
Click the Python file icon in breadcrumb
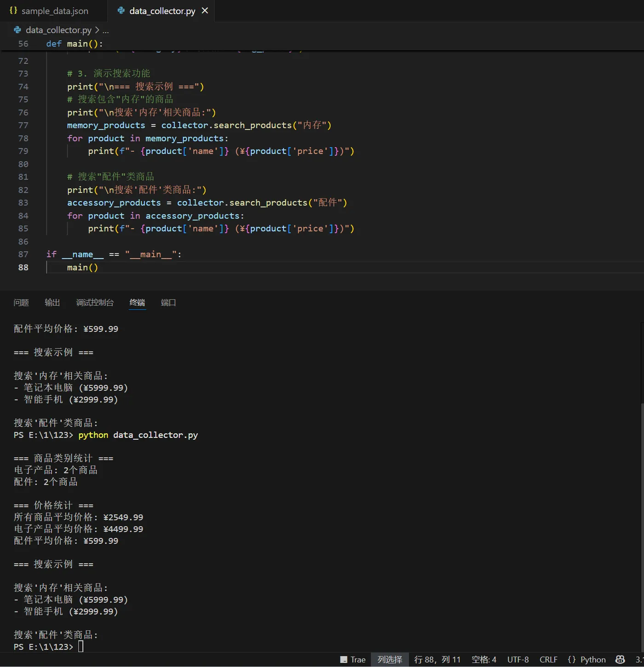[x=17, y=30]
